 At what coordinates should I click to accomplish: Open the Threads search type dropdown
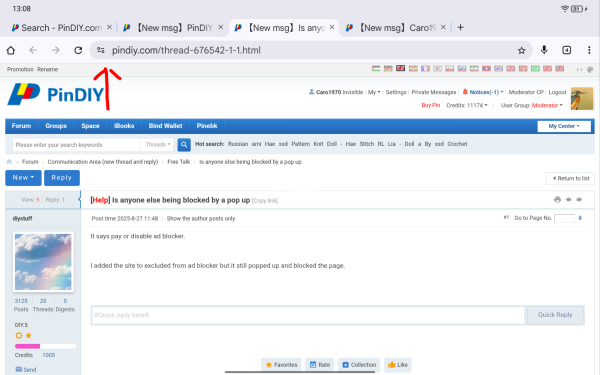pyautogui.click(x=158, y=145)
